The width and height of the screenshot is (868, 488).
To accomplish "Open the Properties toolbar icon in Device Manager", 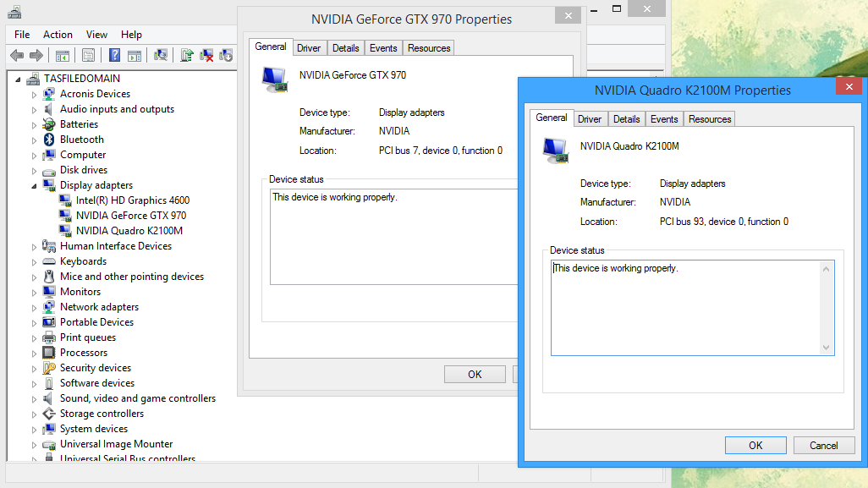I will (x=88, y=55).
